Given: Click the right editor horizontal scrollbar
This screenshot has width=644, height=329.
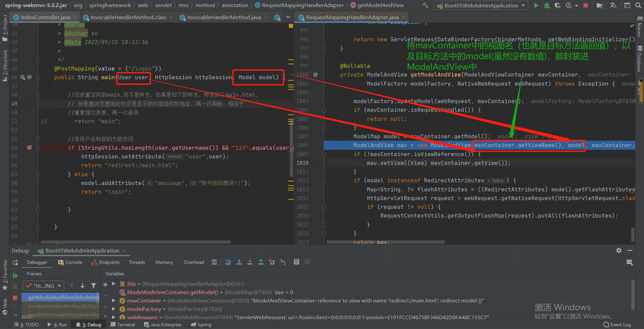Looking at the screenshot, I should tap(386, 242).
